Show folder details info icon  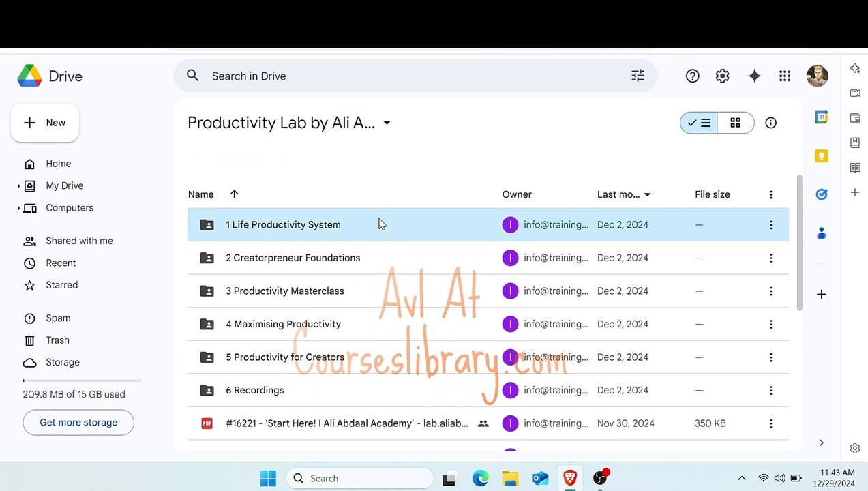pyautogui.click(x=770, y=123)
